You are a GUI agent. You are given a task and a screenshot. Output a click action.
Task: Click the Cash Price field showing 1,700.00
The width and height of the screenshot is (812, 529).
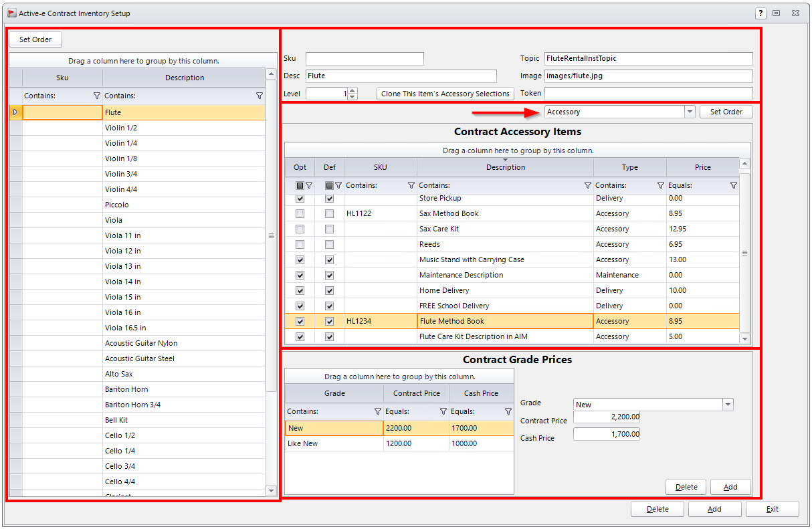[607, 434]
